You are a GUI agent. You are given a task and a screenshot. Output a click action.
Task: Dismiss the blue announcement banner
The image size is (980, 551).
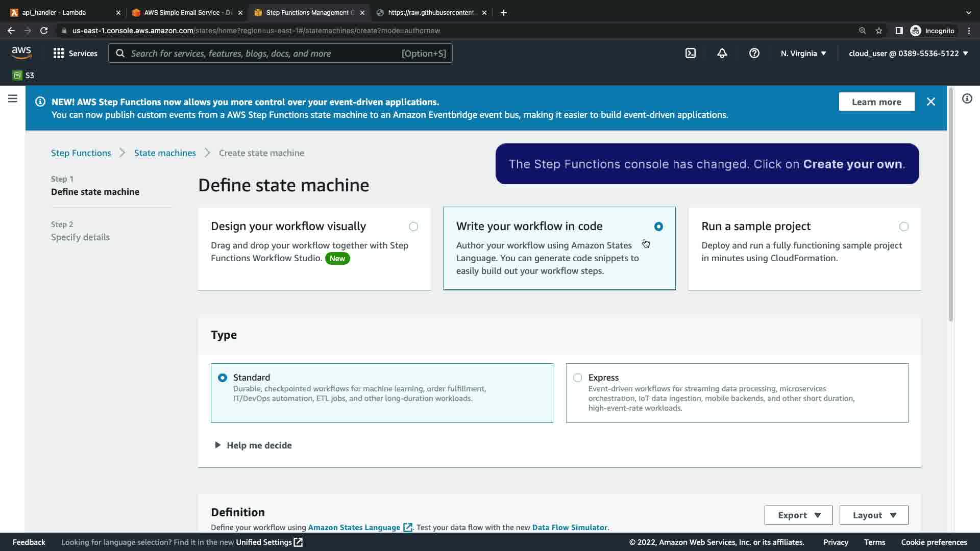coord(930,102)
